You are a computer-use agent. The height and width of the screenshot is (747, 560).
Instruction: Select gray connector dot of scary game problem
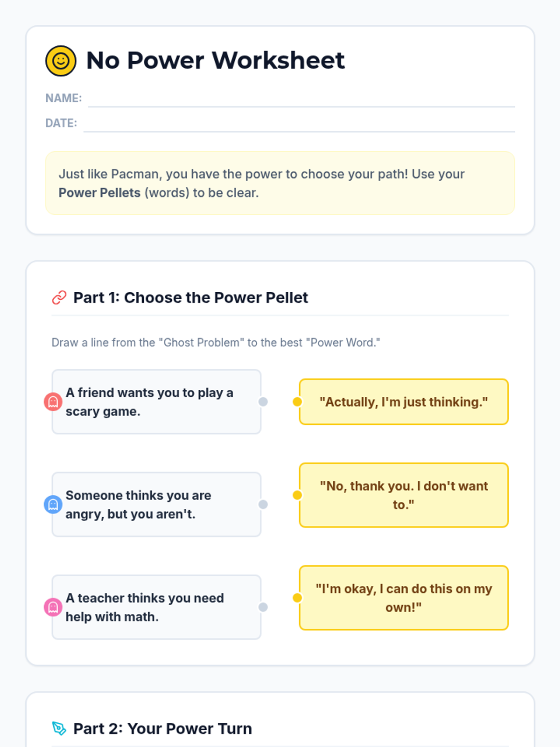263,402
